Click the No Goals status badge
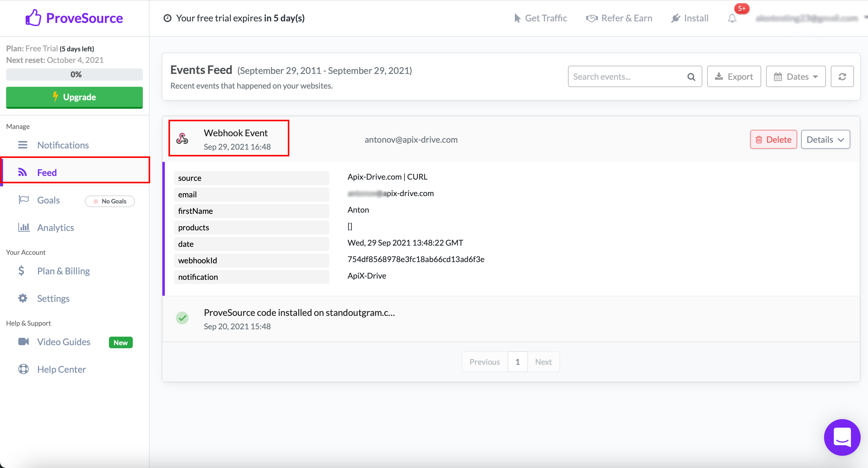 point(110,201)
